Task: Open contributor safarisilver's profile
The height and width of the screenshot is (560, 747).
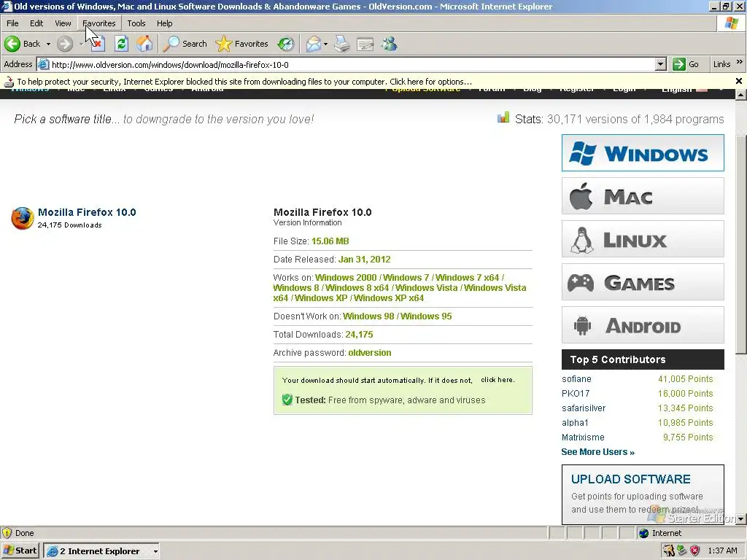Action: 583,408
